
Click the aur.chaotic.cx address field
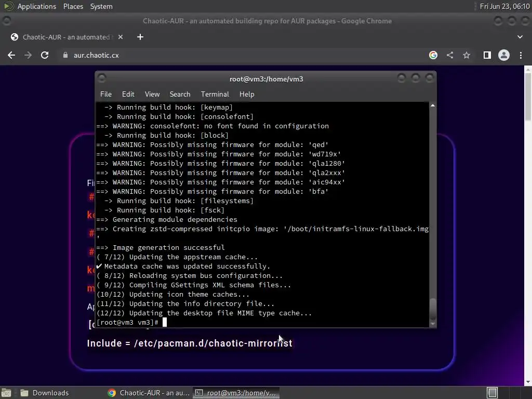(x=96, y=55)
